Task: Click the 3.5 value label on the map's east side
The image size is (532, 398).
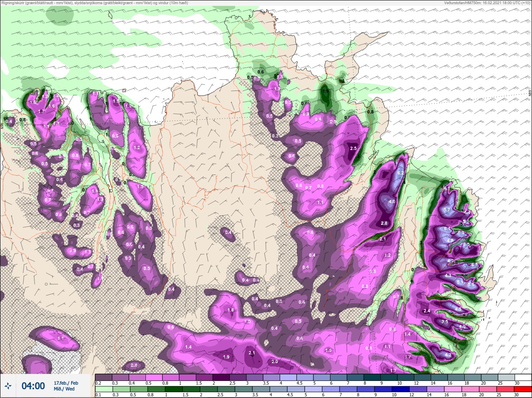Action: [445, 322]
